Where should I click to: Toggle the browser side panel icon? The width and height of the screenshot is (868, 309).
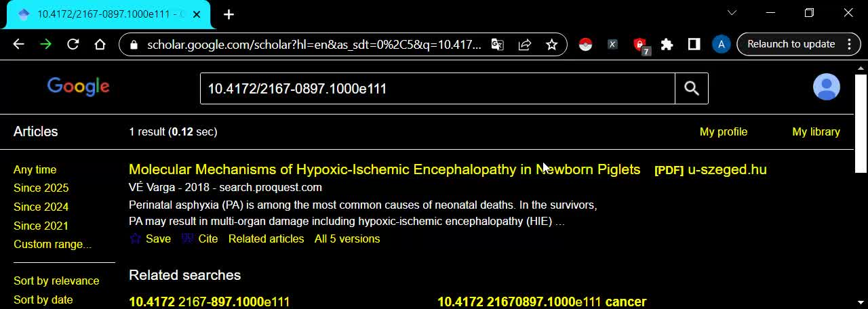coord(694,45)
